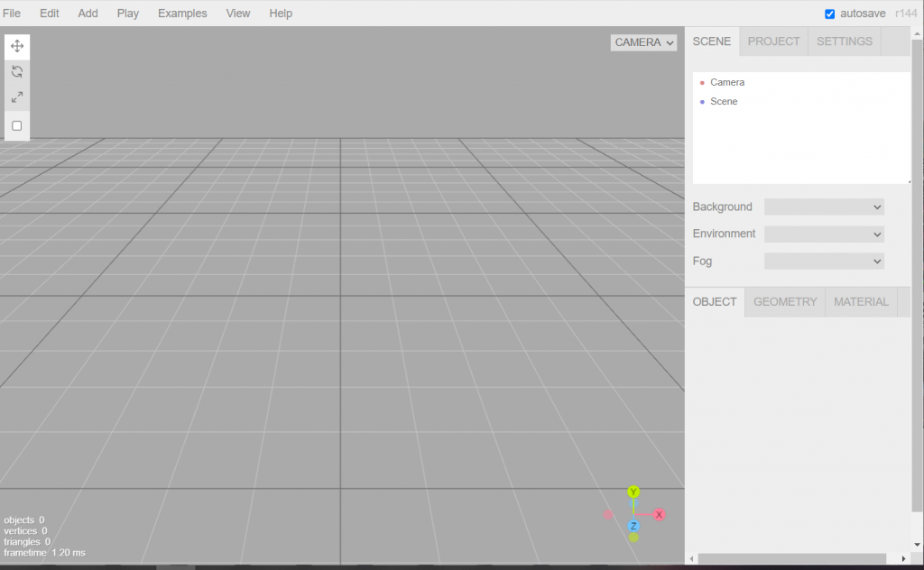Select the Scale tool
The image size is (924, 570).
(17, 97)
